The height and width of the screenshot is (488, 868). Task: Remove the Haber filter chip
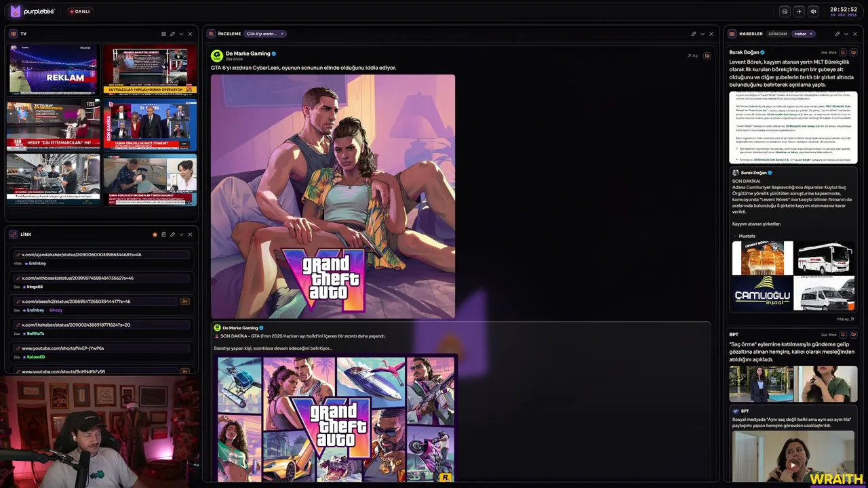[811, 34]
